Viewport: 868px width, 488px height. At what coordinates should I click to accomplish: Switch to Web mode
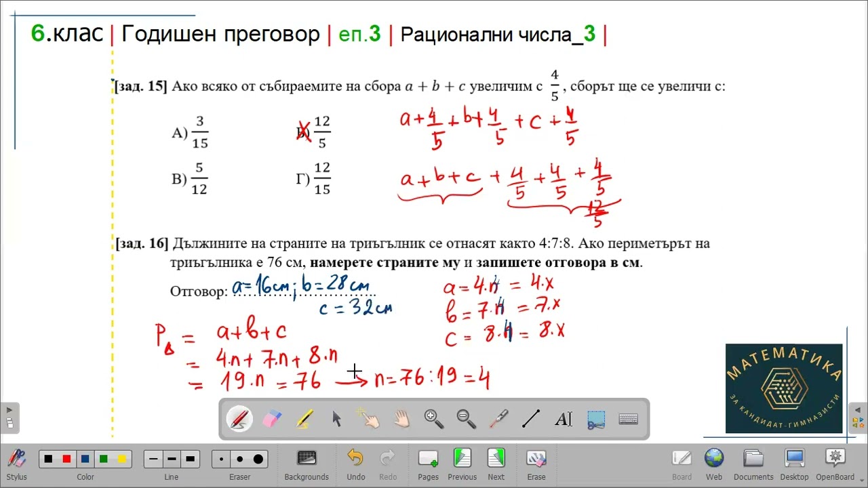[x=714, y=464]
